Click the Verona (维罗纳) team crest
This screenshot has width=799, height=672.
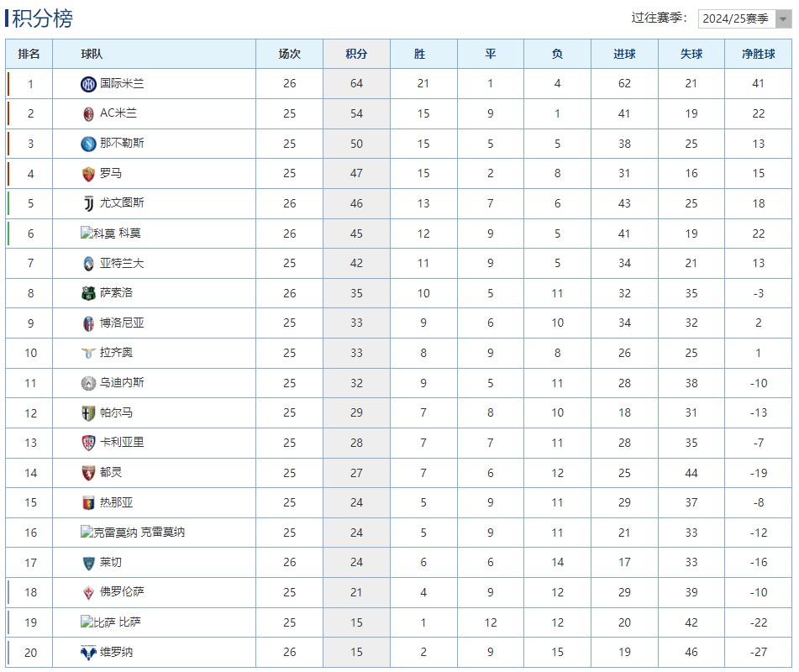point(88,652)
